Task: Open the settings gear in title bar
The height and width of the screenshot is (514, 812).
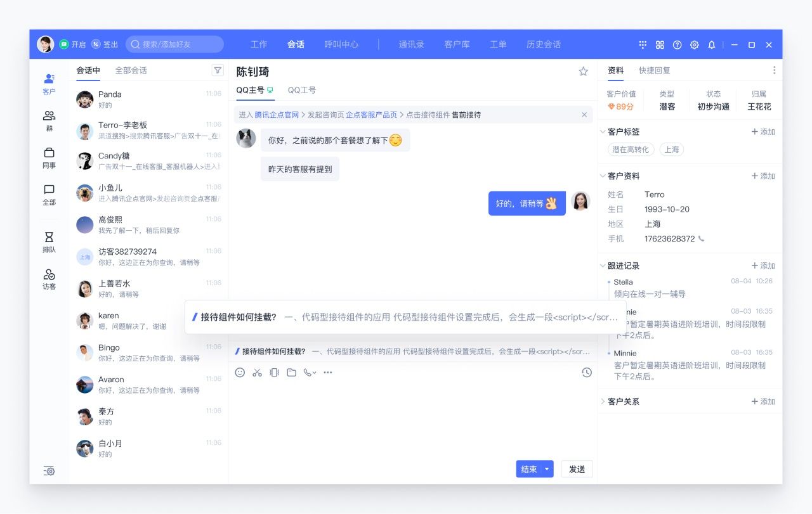Action: (694, 45)
